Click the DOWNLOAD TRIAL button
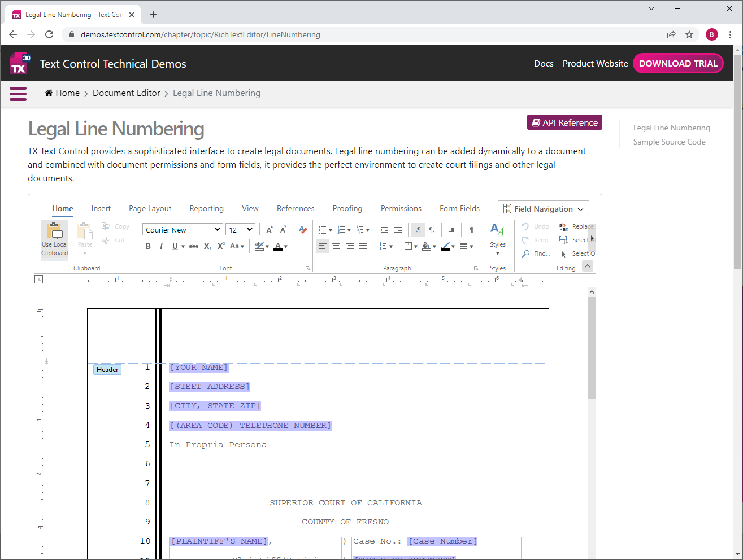This screenshot has width=743, height=560. tap(678, 63)
